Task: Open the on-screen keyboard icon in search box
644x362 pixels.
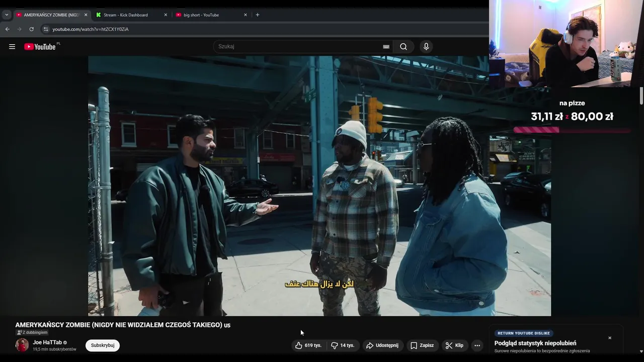Action: click(386, 47)
